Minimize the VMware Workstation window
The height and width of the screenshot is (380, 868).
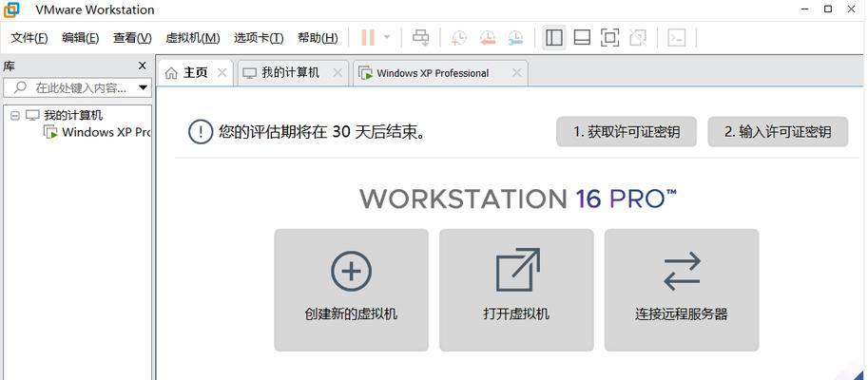[805, 9]
